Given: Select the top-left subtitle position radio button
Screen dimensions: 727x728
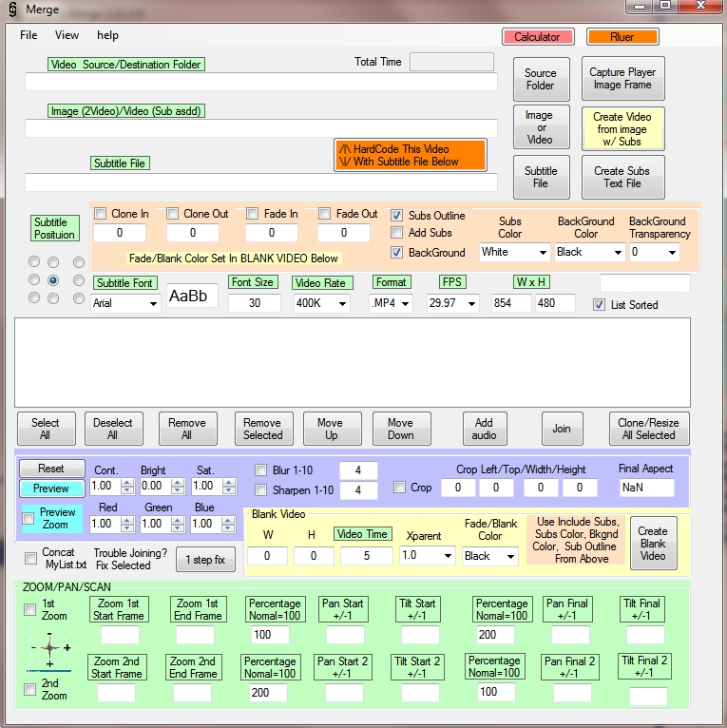Looking at the screenshot, I should coord(34,261).
